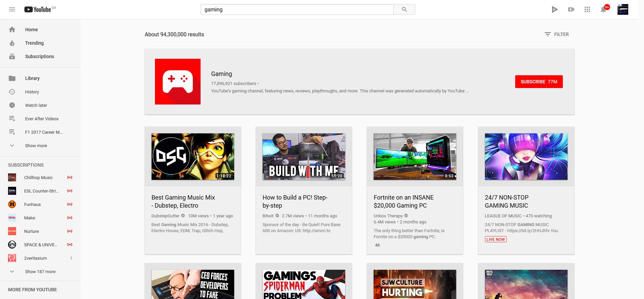Open How to Build a PC thumbnail

pyautogui.click(x=304, y=157)
